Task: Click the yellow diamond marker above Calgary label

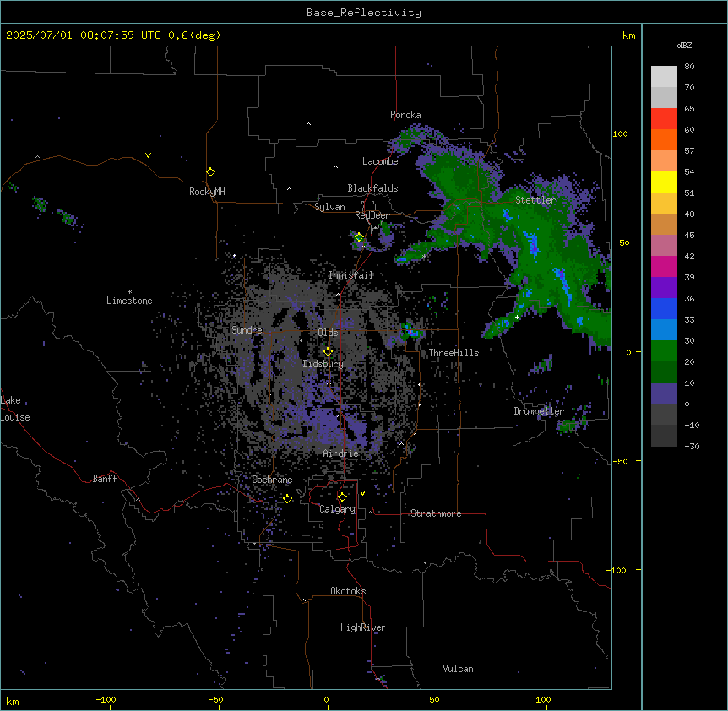Action: point(342,497)
